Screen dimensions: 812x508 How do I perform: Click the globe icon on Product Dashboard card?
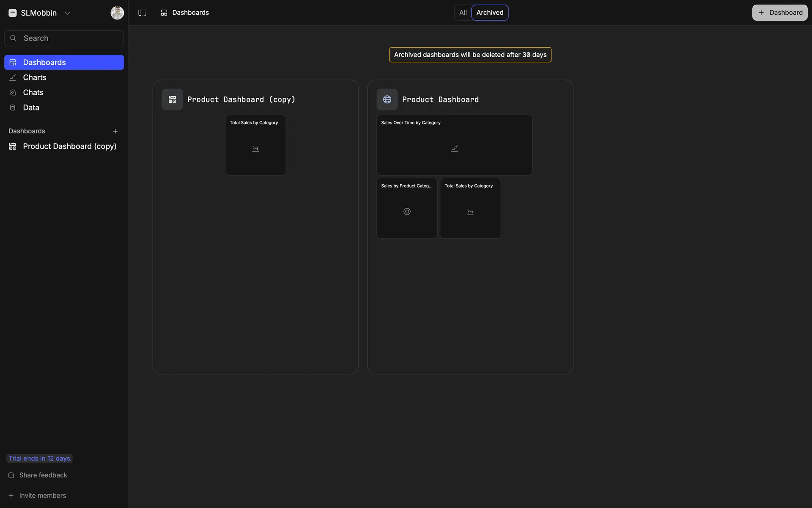click(x=387, y=99)
